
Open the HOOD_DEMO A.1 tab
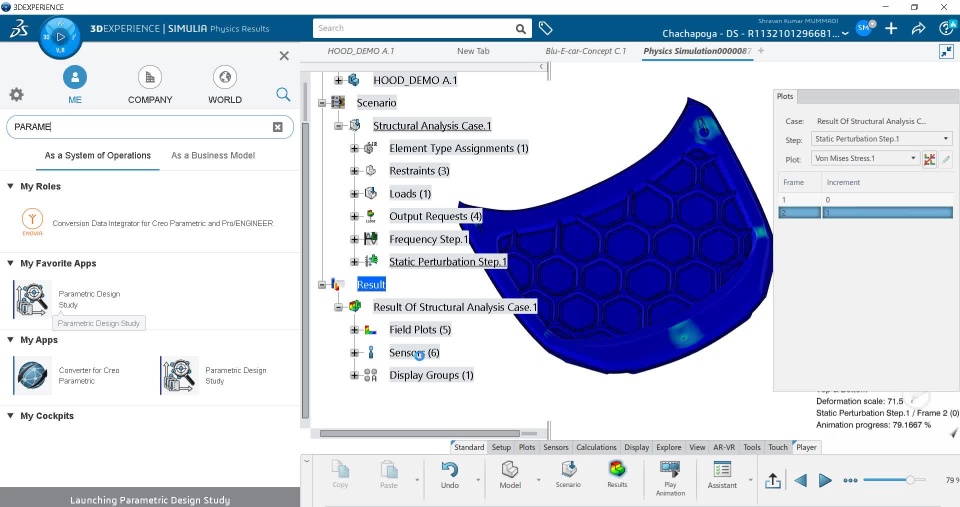361,51
